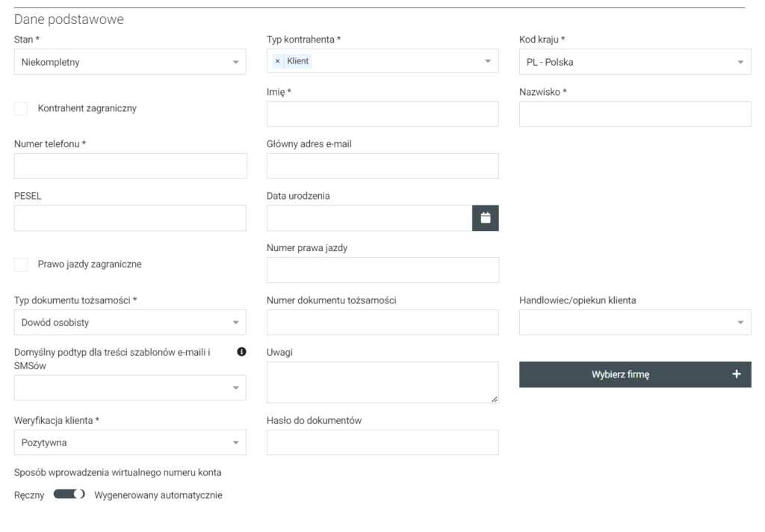The image size is (765, 532).
Task: Enable the Kontrahent zagraniczny checkbox
Action: coord(21,108)
